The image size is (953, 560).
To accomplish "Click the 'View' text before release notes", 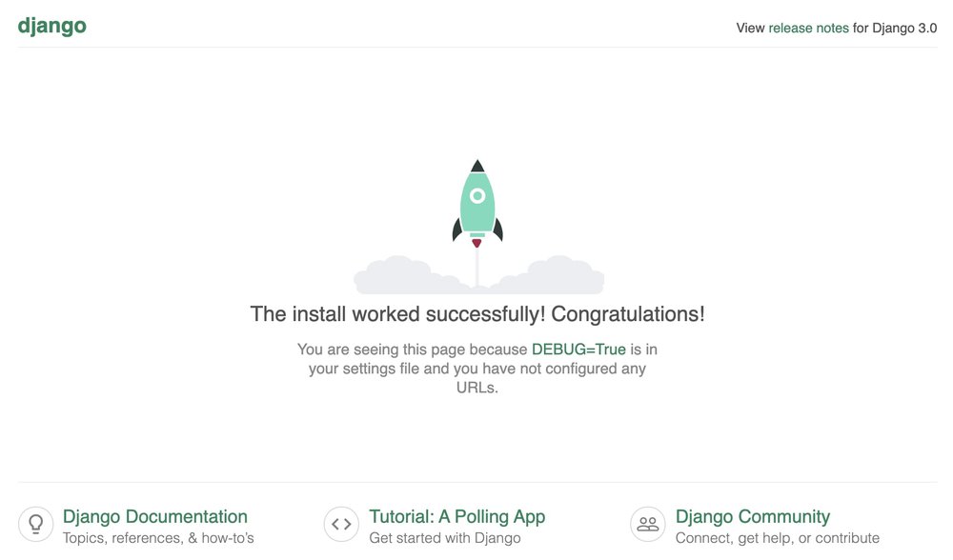I will 749,28.
